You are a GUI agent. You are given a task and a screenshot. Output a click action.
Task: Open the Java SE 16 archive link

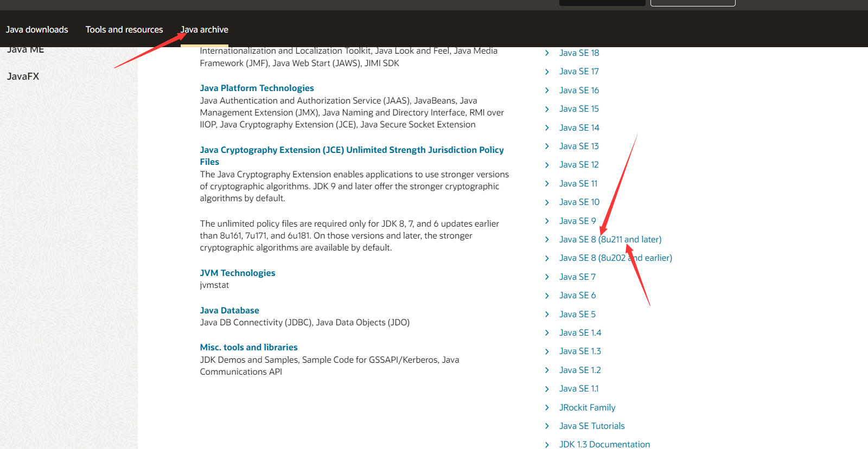pyautogui.click(x=579, y=90)
